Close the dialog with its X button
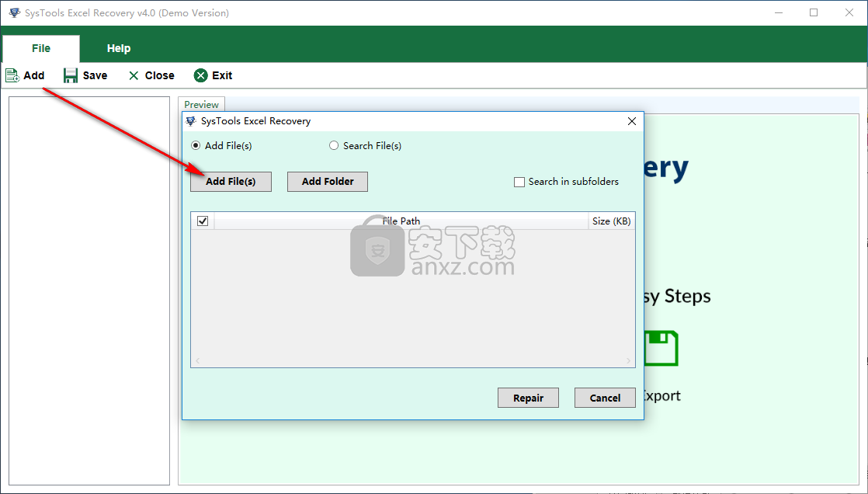Viewport: 868px width, 494px height. pos(632,121)
